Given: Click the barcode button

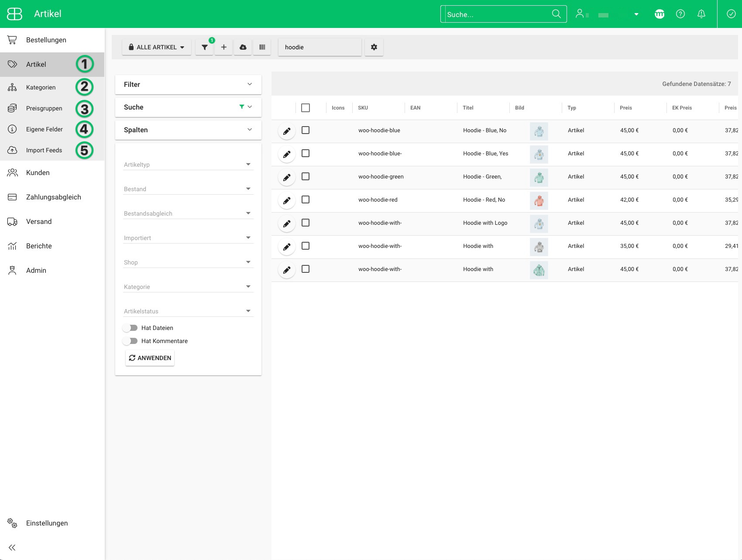Looking at the screenshot, I should (x=262, y=47).
